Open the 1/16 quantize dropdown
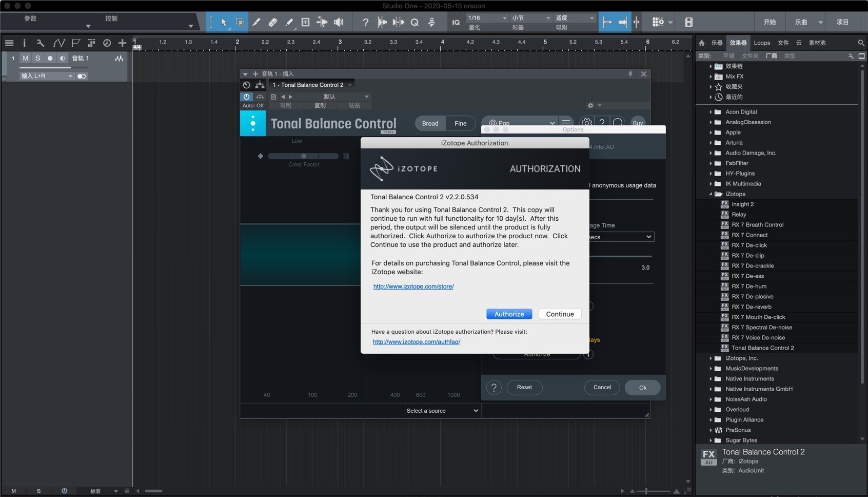868x497 pixels. coord(487,18)
